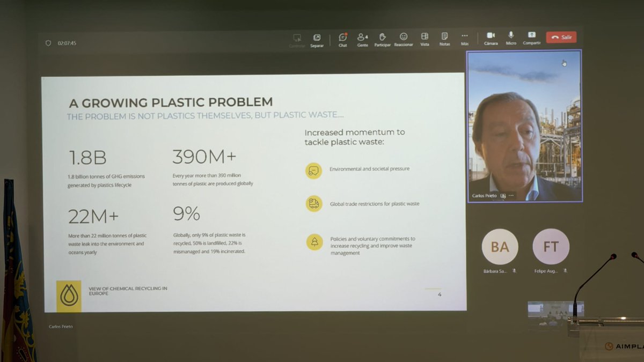Change layout using the Vista button

425,40
